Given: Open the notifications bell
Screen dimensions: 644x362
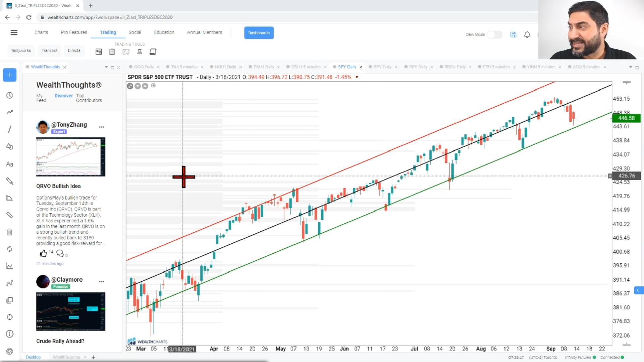Looking at the screenshot, I should (x=527, y=35).
